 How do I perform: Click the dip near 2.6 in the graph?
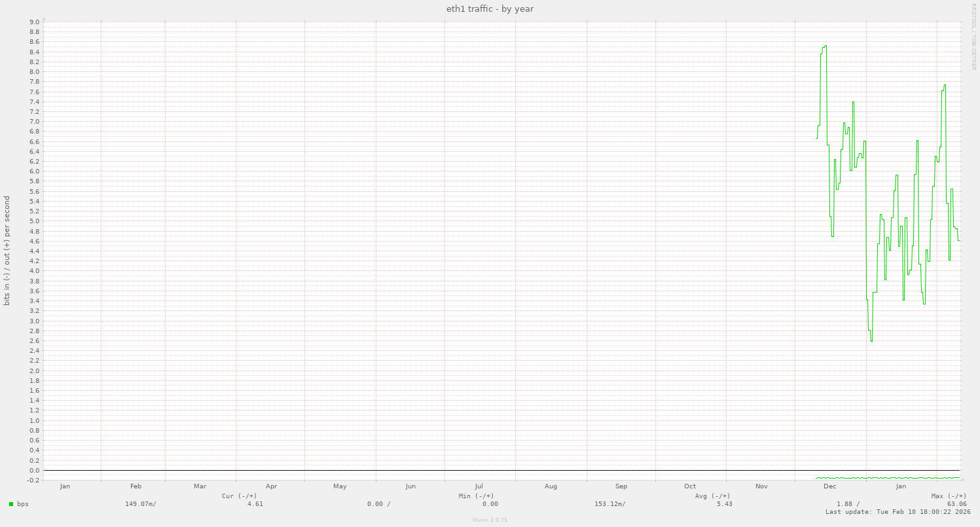tap(871, 340)
